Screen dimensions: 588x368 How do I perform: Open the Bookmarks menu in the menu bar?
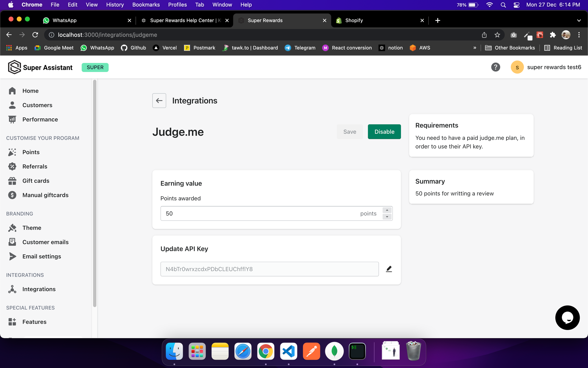(x=146, y=5)
